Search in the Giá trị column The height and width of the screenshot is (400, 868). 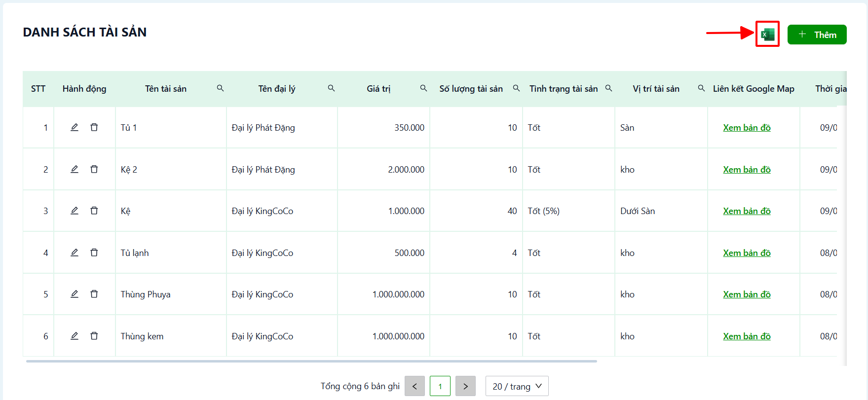(423, 88)
